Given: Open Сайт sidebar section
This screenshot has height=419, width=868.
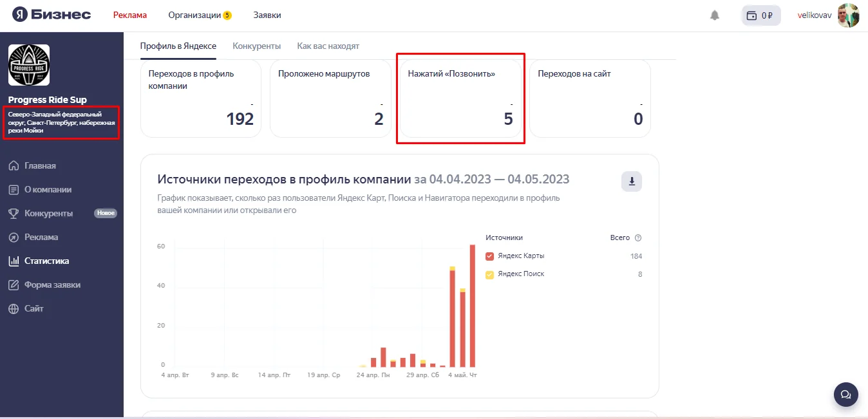Looking at the screenshot, I should [x=34, y=308].
